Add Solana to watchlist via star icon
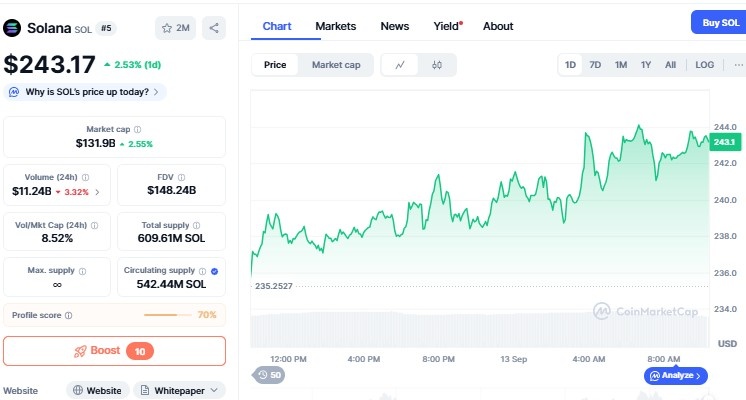The width and height of the screenshot is (746, 400). coord(176,28)
